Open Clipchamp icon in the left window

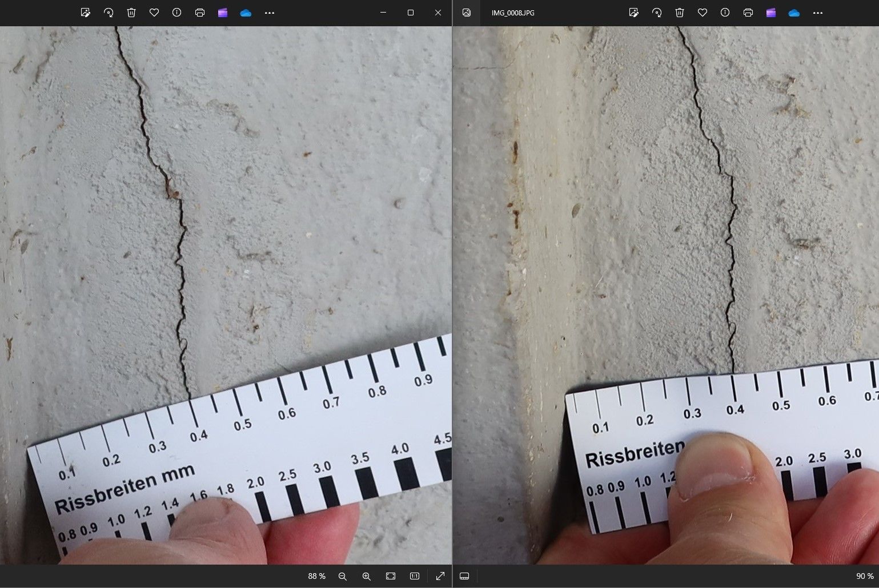[x=223, y=13]
